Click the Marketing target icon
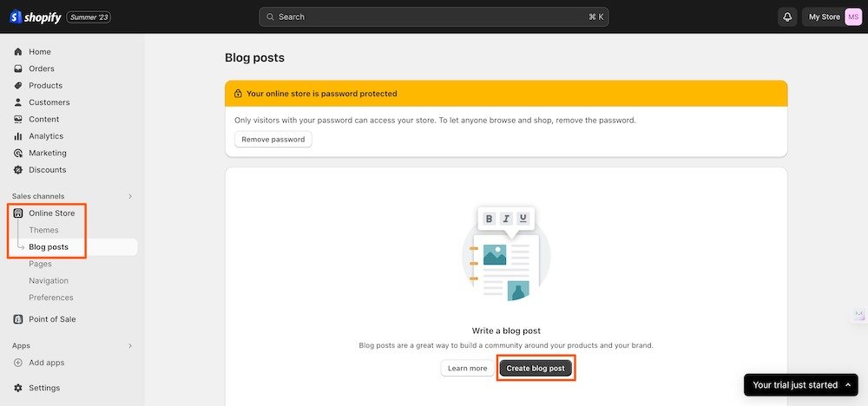The image size is (868, 406). [18, 154]
